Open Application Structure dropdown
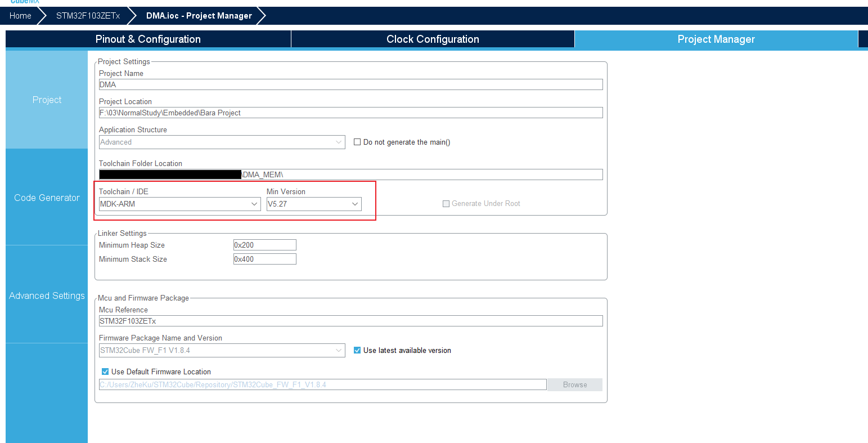 pos(222,142)
